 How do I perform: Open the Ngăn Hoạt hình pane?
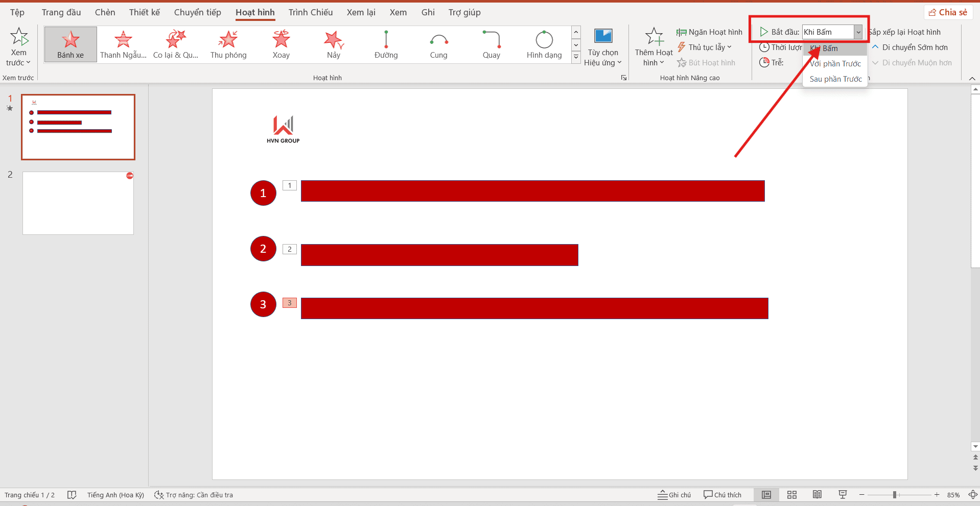click(x=709, y=32)
